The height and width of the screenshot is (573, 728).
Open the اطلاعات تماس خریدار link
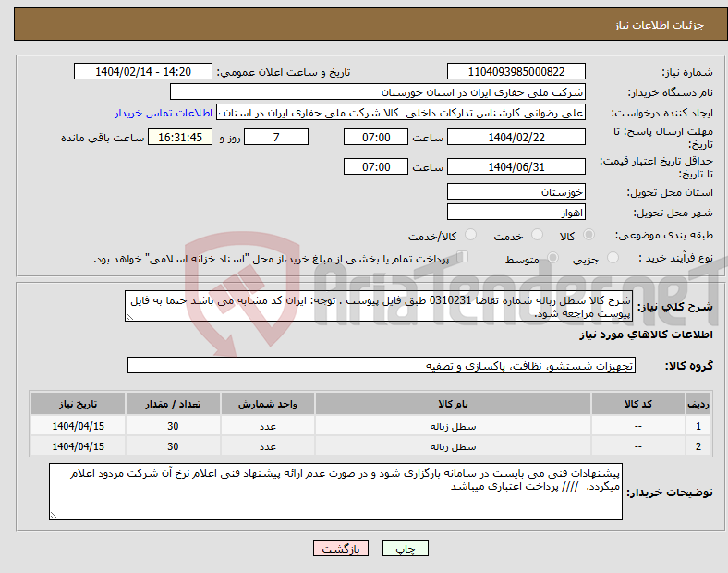[x=164, y=113]
